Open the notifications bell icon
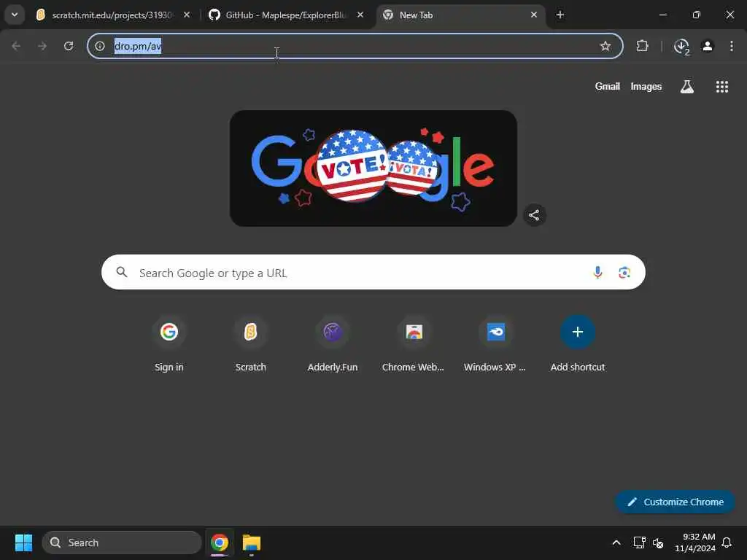 [x=727, y=542]
